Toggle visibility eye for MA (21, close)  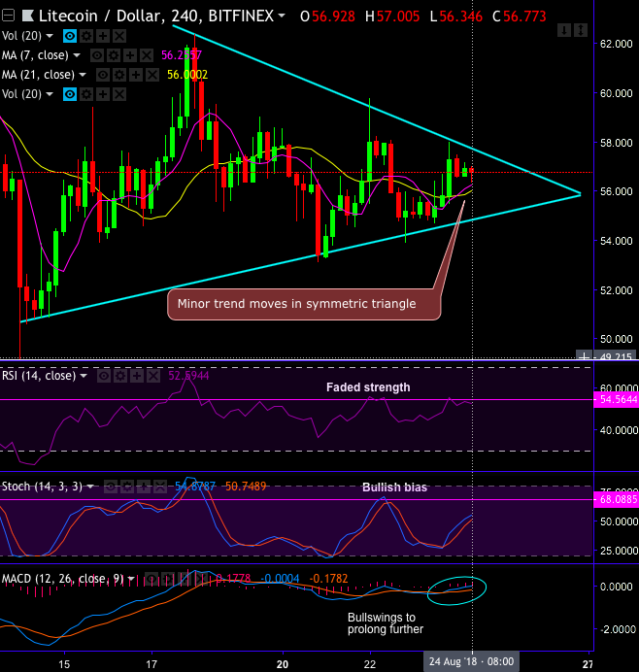102,75
